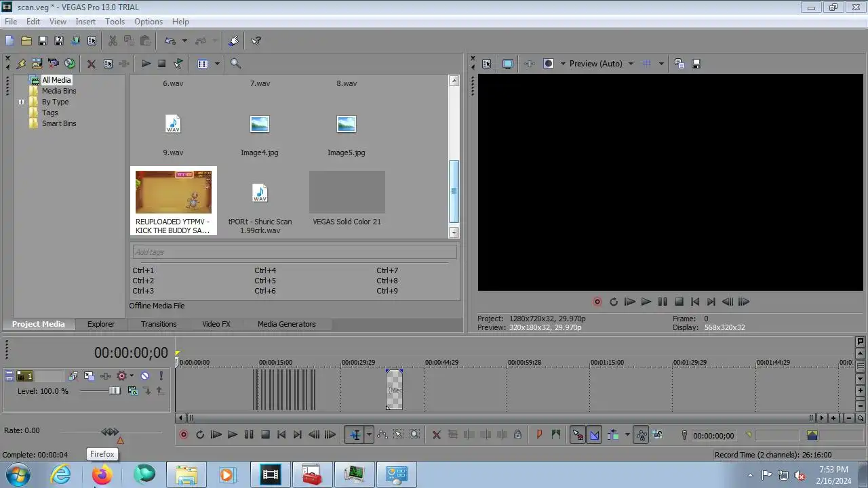Toggle Automatic Crossfades in the timeline toolbar
This screenshot has width=868, height=488.
click(x=595, y=435)
